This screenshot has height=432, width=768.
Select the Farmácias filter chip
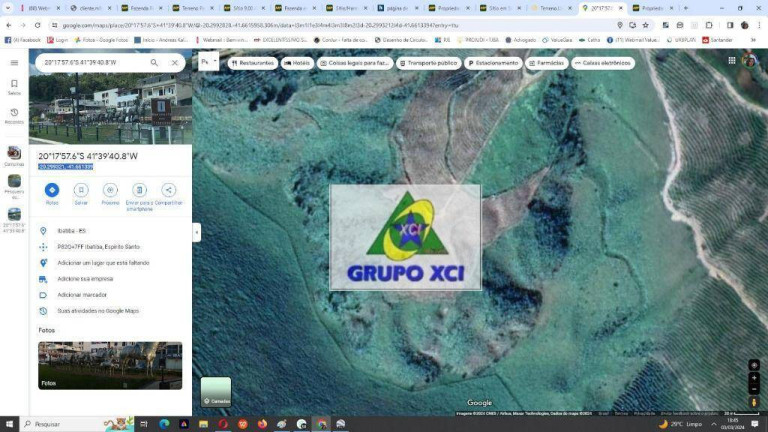point(547,63)
